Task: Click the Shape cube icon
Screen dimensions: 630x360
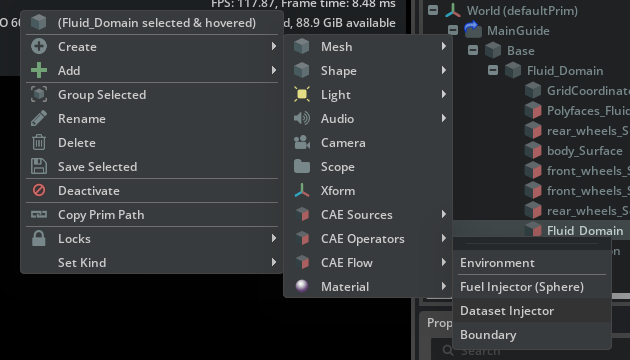Action: [x=302, y=71]
